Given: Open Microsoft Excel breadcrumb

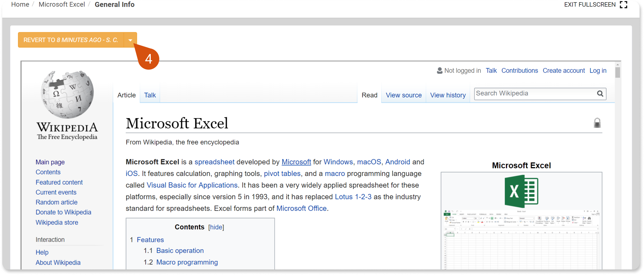Looking at the screenshot, I should (62, 5).
